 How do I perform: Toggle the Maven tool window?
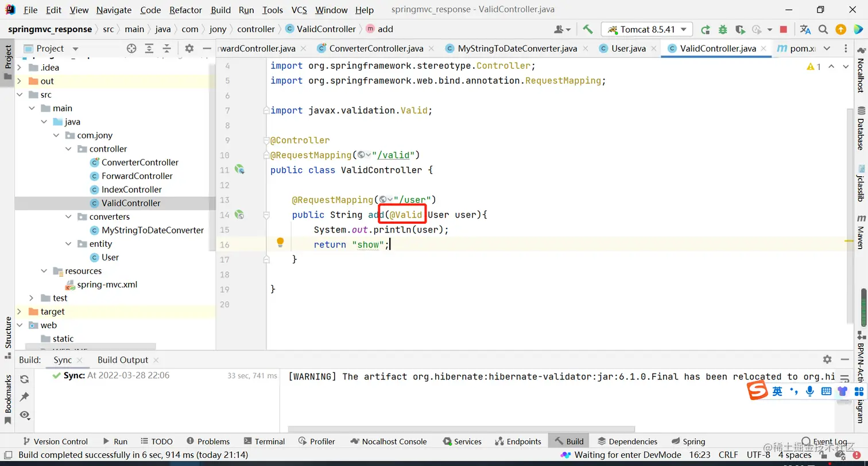click(861, 232)
